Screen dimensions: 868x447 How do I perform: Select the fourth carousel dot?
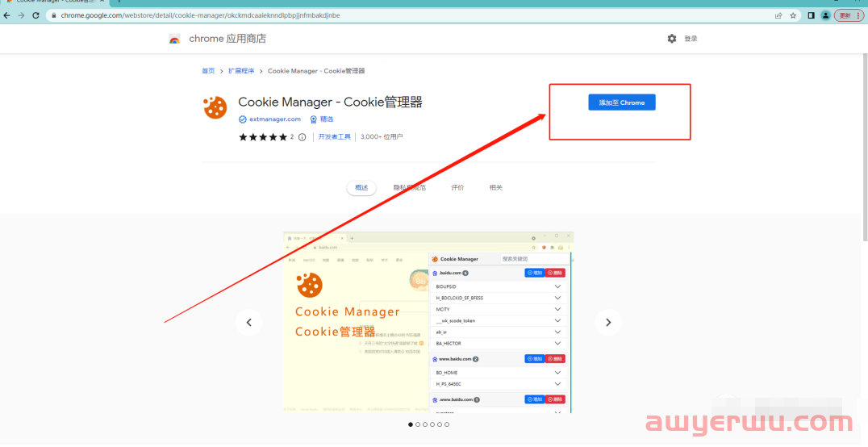pyautogui.click(x=432, y=424)
